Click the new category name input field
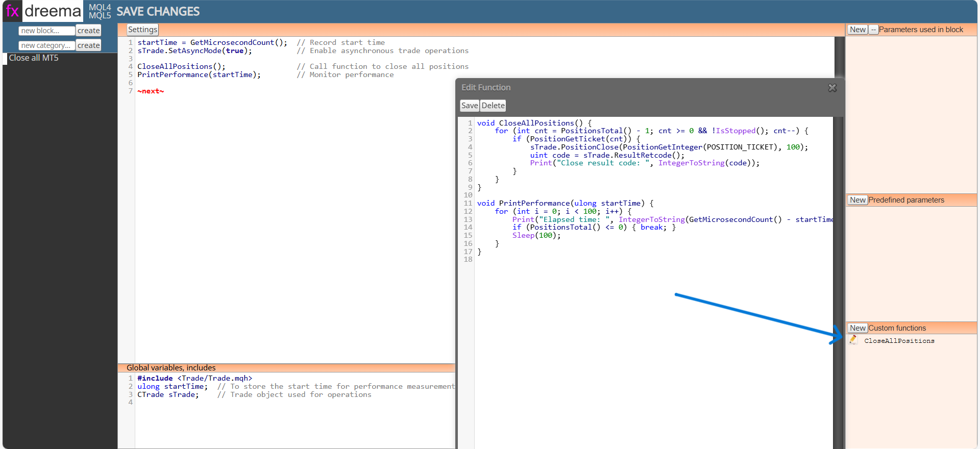 point(47,45)
